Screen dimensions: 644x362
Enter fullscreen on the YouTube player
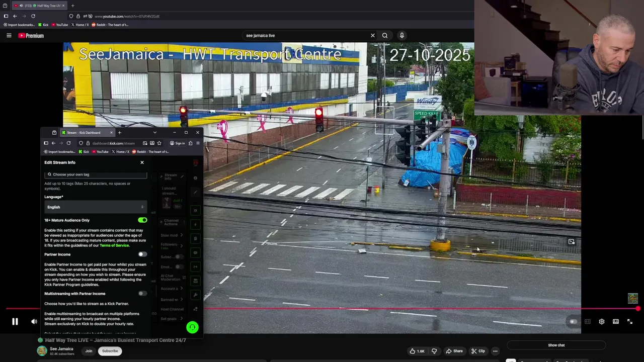pyautogui.click(x=630, y=322)
